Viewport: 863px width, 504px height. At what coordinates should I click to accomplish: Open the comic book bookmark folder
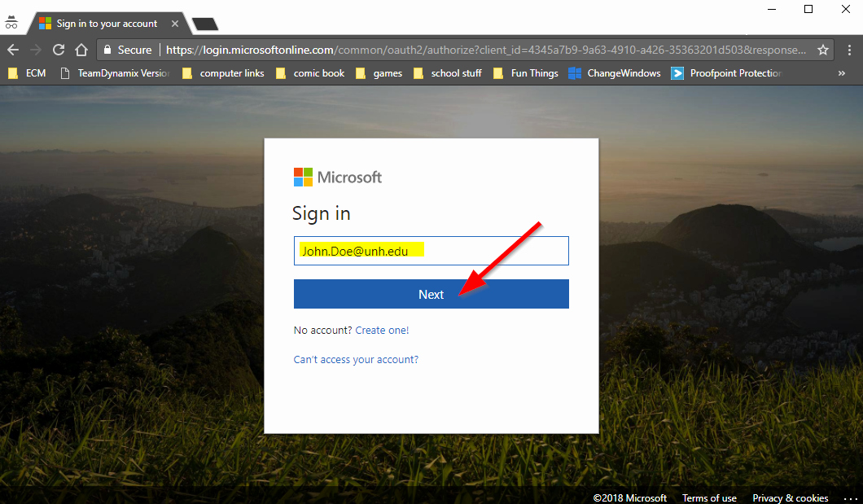click(x=310, y=73)
